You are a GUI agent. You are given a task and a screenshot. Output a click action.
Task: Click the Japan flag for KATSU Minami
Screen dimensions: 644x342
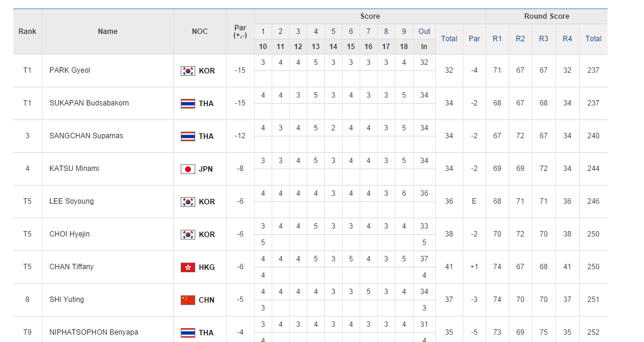coord(187,169)
